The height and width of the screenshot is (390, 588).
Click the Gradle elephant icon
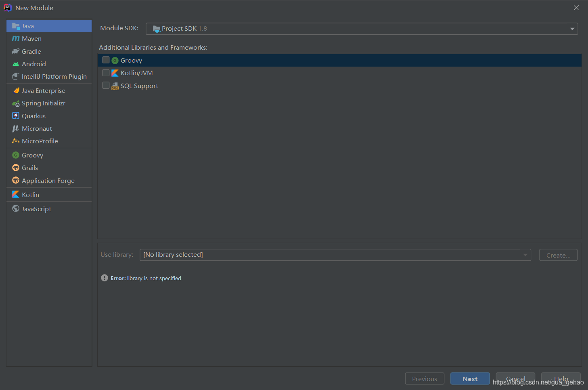[16, 51]
